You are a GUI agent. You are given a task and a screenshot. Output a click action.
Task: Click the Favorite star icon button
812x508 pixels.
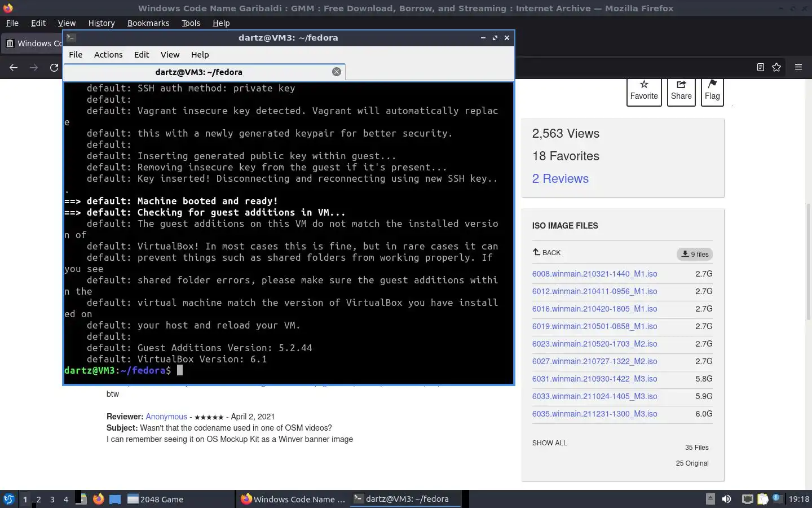click(644, 91)
